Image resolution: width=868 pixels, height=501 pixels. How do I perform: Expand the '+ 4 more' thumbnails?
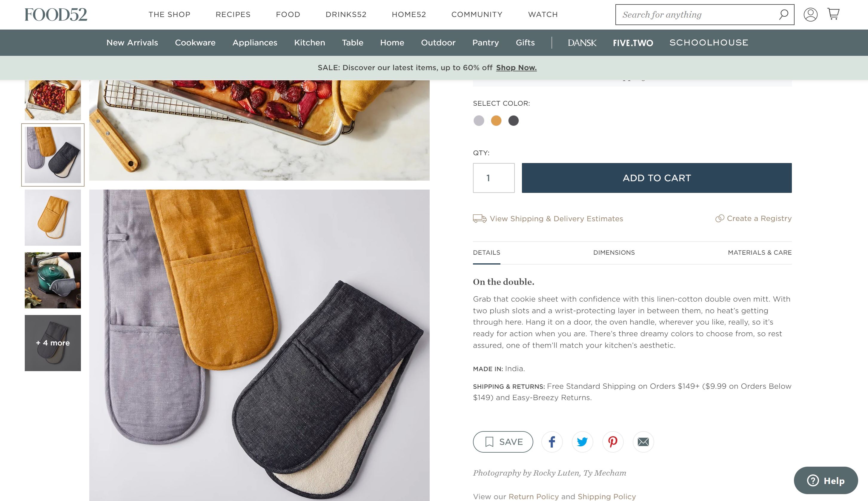(x=53, y=343)
